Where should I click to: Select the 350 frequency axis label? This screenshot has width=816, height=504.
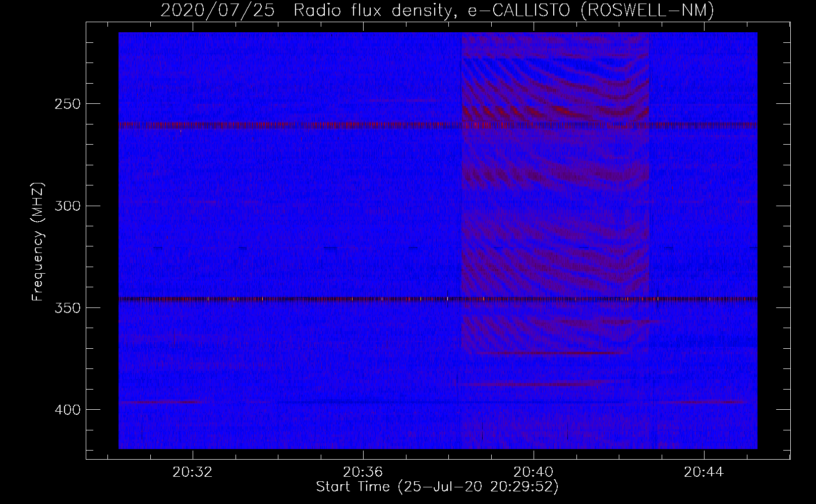tap(68, 307)
